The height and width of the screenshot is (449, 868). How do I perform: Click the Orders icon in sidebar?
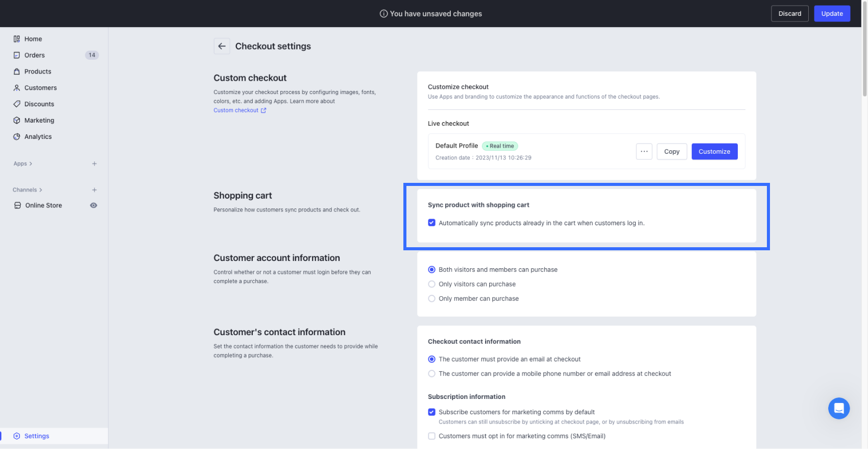[x=17, y=55]
